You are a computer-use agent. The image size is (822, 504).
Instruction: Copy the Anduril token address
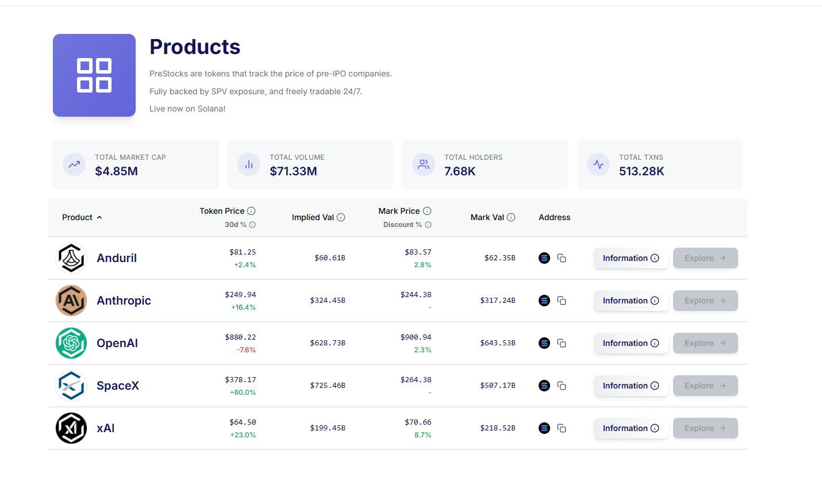point(562,258)
